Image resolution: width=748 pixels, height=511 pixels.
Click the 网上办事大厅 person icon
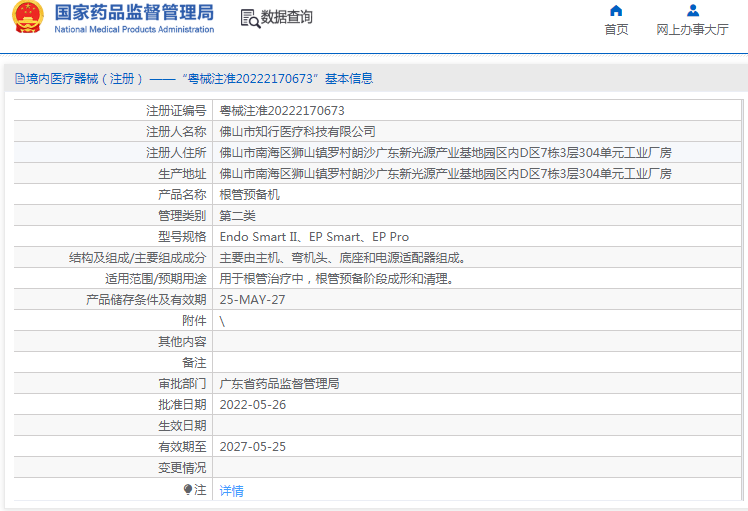692,11
